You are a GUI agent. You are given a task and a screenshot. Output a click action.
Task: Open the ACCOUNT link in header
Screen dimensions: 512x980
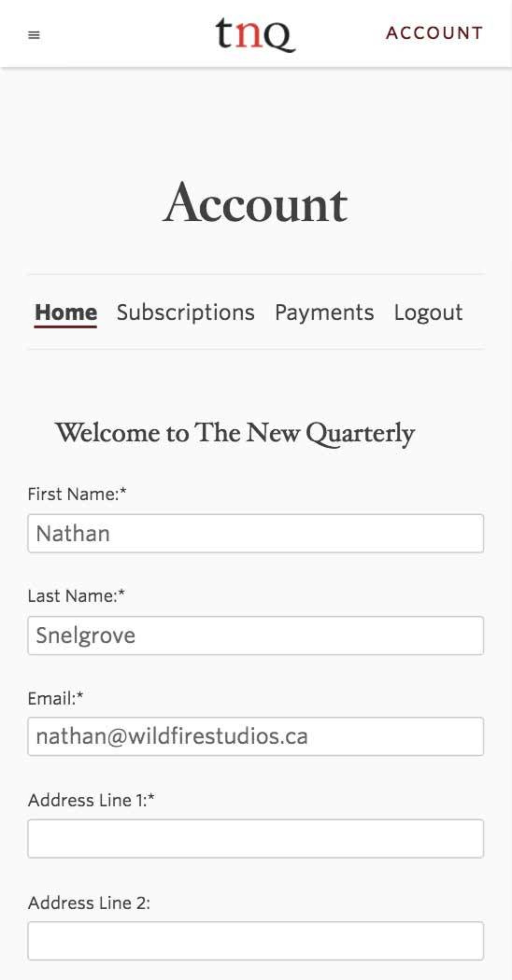(434, 33)
